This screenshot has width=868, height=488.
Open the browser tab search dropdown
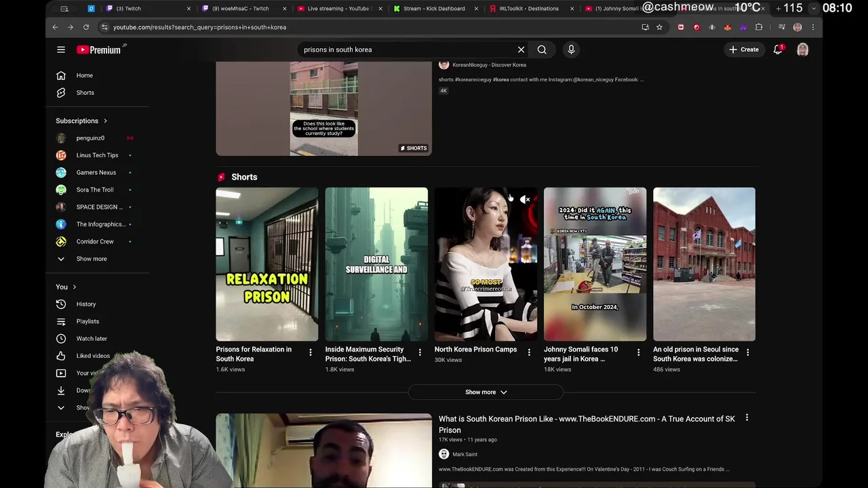coord(813,9)
